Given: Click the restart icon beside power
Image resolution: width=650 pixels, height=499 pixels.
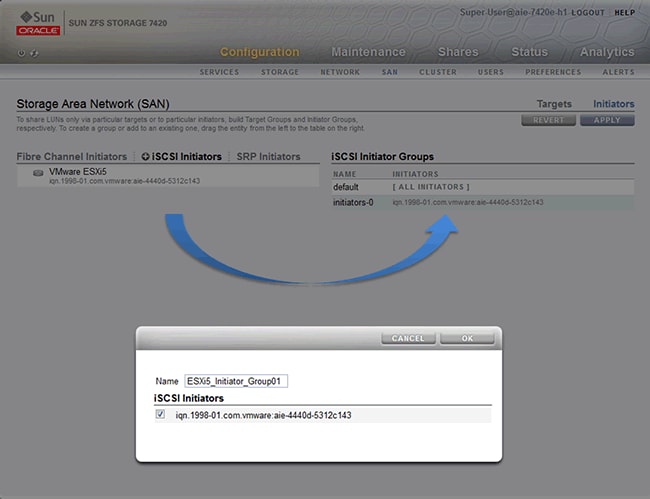Looking at the screenshot, I should (34, 53).
